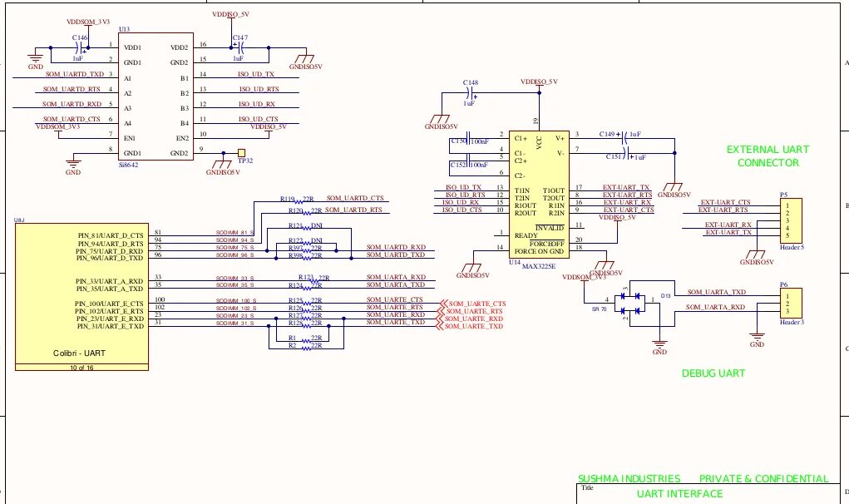The width and height of the screenshot is (849, 504).
Task: Select the P5 Header 5 connector
Action: pos(791,220)
